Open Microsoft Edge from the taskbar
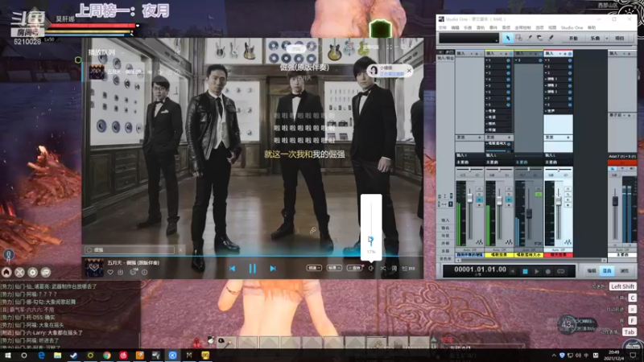 tap(41, 356)
